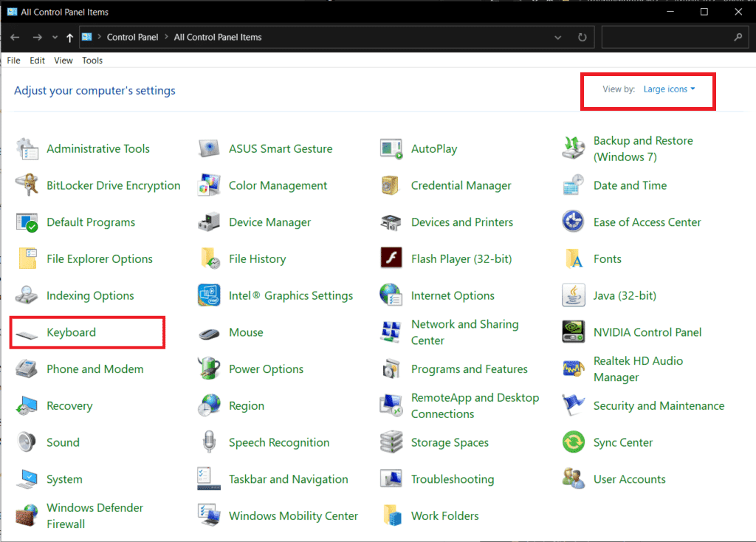Viewport: 756px width, 542px height.
Task: Click the Color Management icon
Action: click(x=209, y=185)
